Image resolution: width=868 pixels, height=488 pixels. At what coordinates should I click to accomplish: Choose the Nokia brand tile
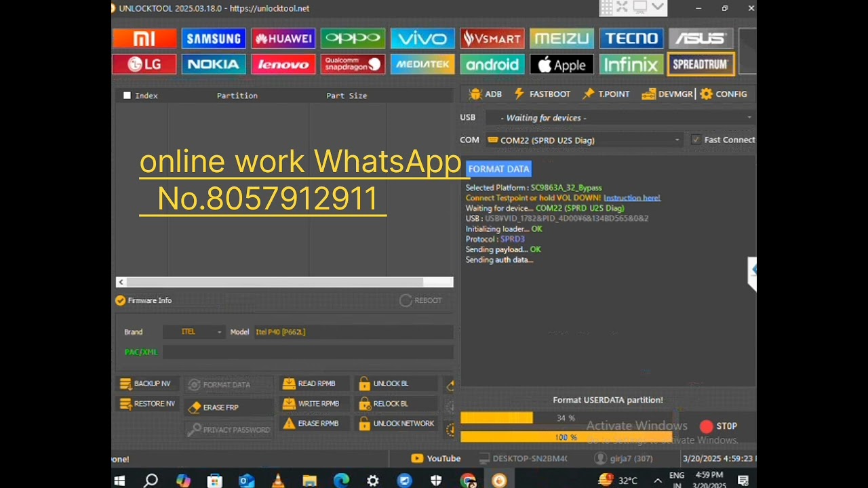[214, 64]
